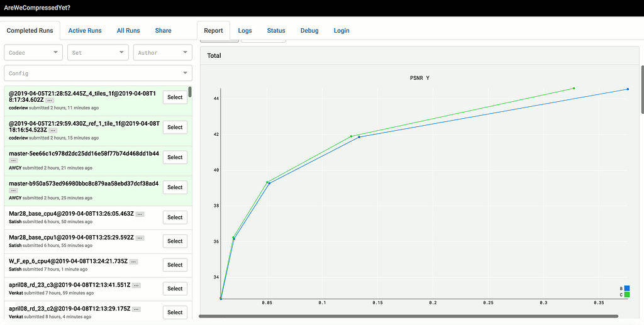644x325 pixels.
Task: Open ellipsis menu for 4_tiles_1f run
Action: pos(50,100)
